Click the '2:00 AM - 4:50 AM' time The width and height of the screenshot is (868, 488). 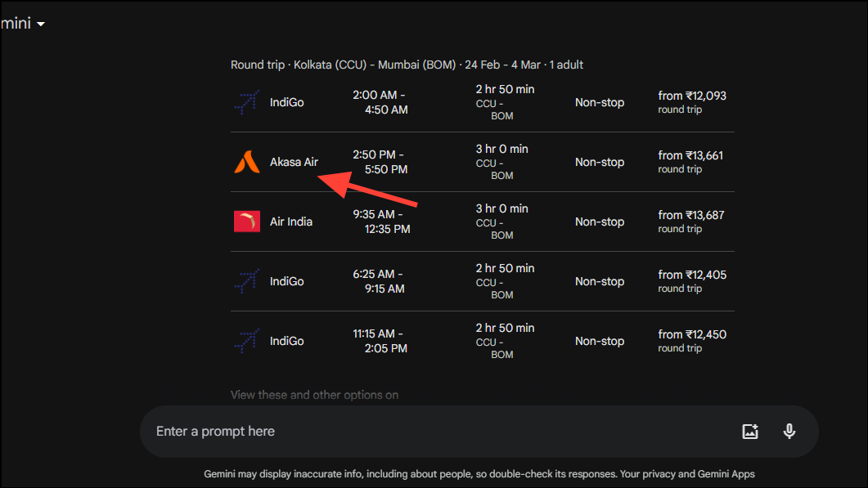point(381,102)
